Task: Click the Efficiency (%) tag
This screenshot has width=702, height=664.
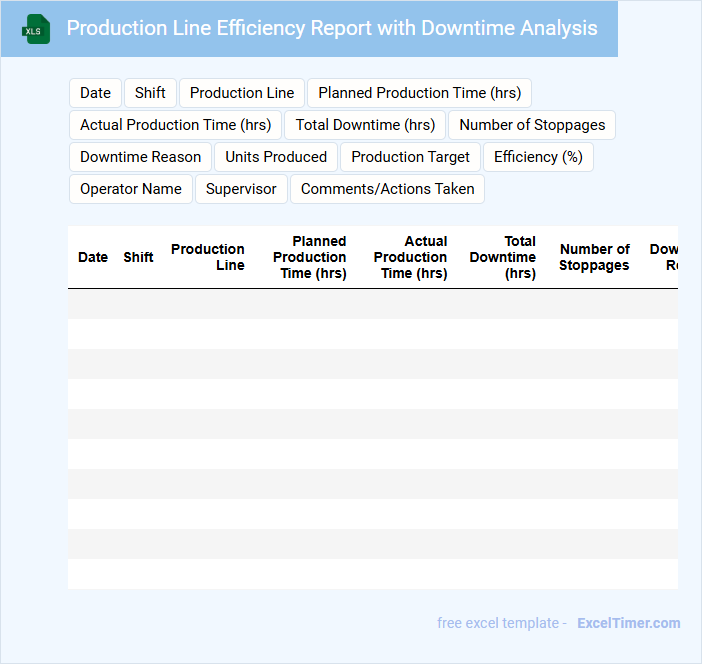Action: [538, 157]
